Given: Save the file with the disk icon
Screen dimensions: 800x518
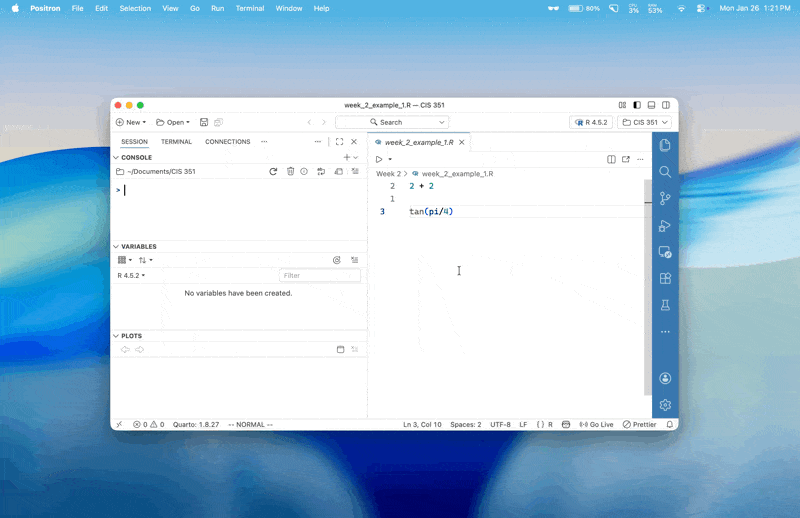Looking at the screenshot, I should (x=204, y=122).
